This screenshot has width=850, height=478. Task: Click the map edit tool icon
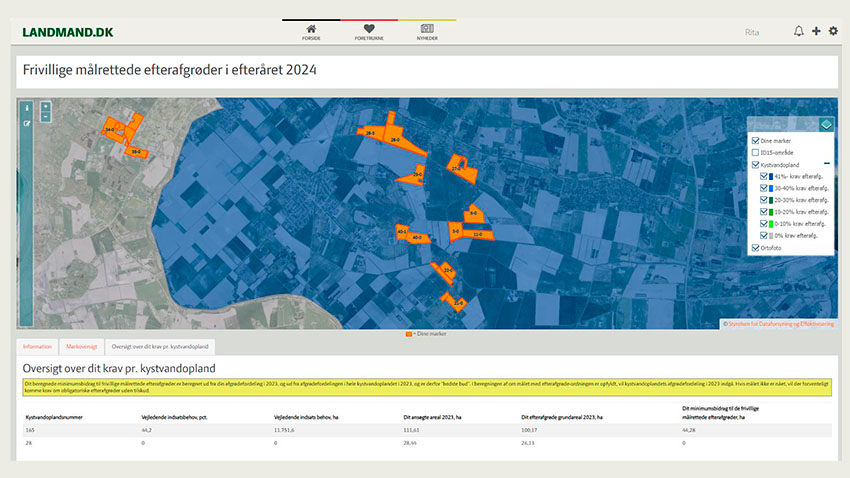pyautogui.click(x=27, y=123)
